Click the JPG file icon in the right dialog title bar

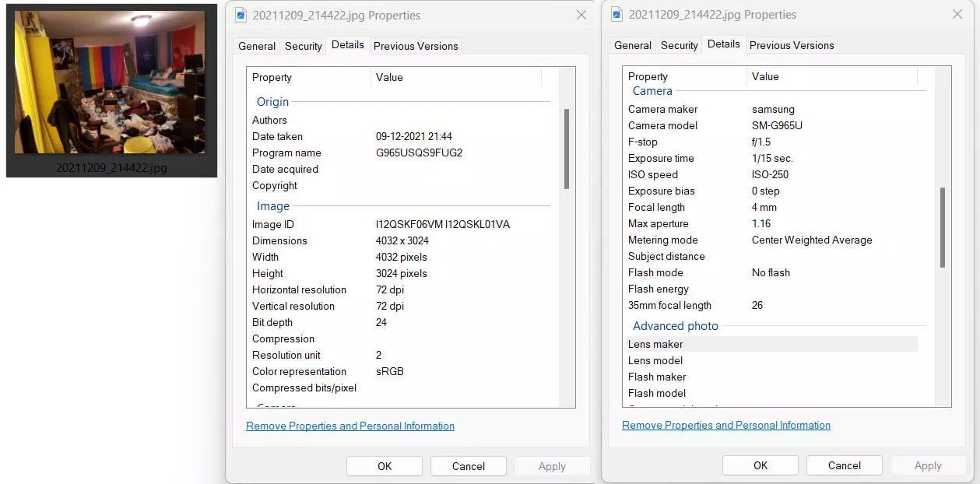pos(616,14)
